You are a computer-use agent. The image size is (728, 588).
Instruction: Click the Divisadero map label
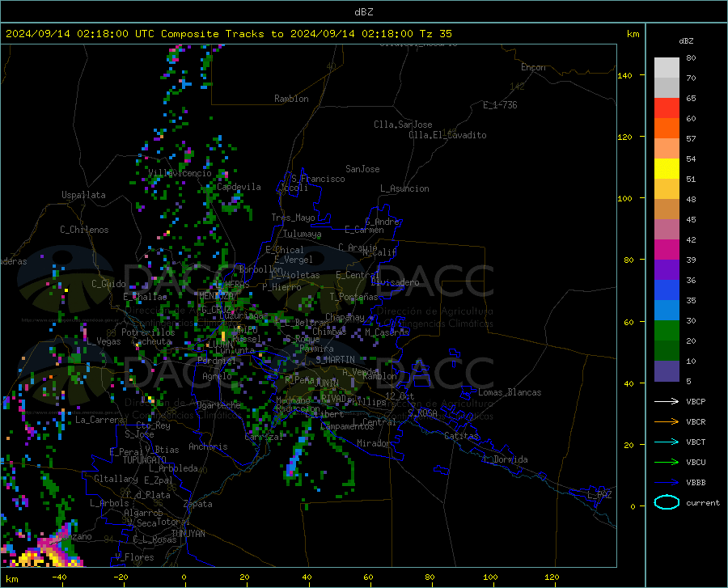pos(395,282)
